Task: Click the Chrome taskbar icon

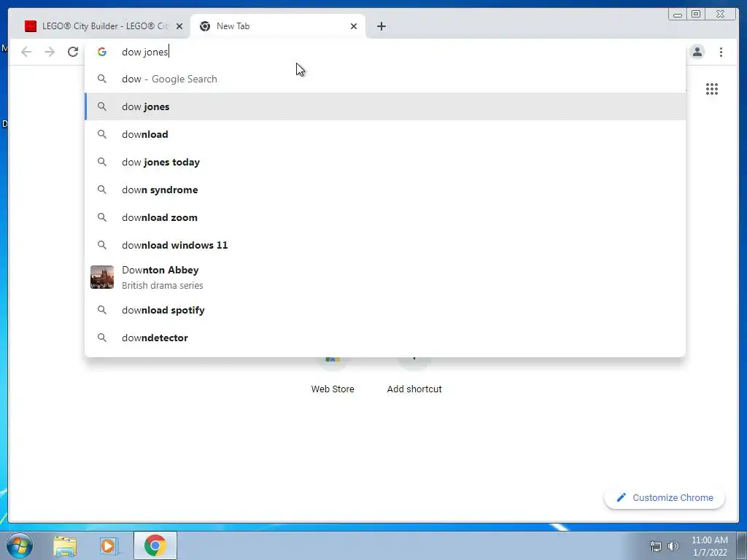Action: [x=155, y=545]
